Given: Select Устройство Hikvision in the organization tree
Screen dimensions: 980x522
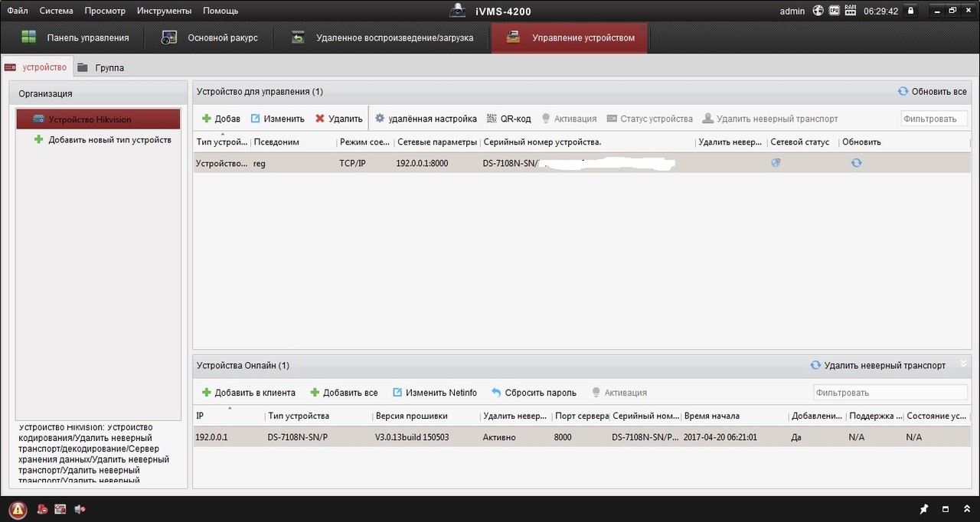Looking at the screenshot, I should (x=98, y=119).
